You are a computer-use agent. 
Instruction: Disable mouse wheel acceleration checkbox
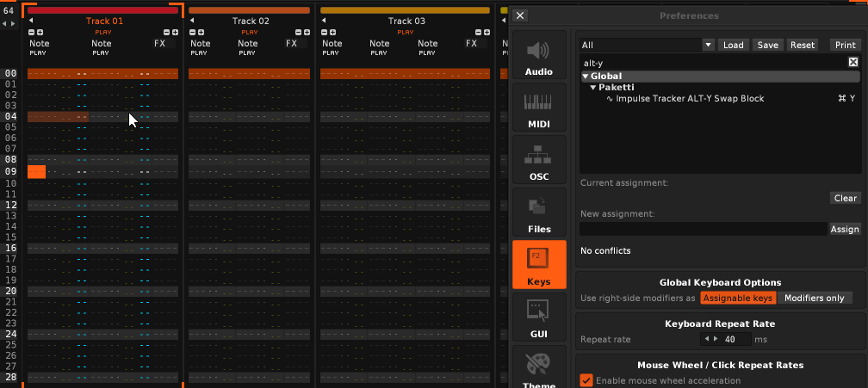click(586, 380)
